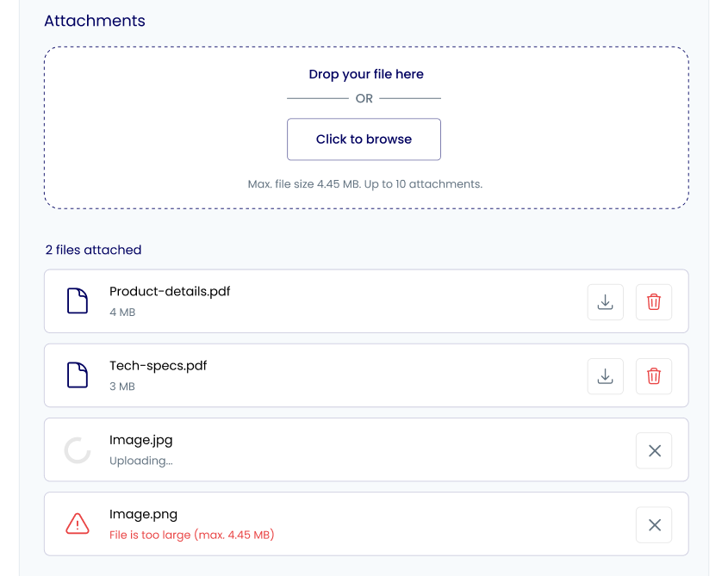Download the Tech-specs.pdf file
This screenshot has height=576, width=728.
pyautogui.click(x=605, y=376)
